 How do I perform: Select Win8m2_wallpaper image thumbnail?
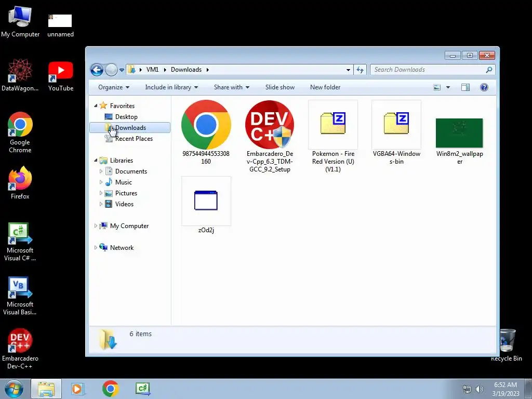click(459, 133)
